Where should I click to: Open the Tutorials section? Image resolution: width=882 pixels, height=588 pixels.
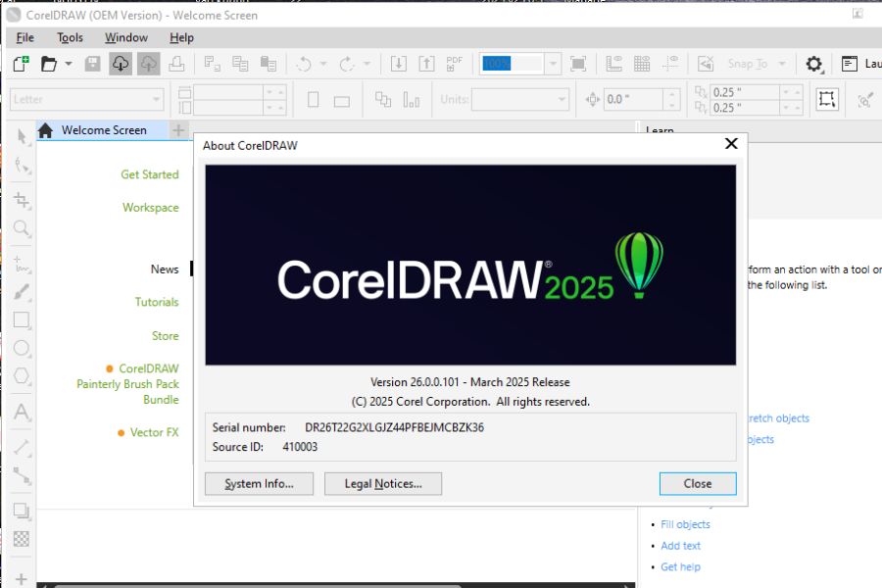(x=157, y=302)
